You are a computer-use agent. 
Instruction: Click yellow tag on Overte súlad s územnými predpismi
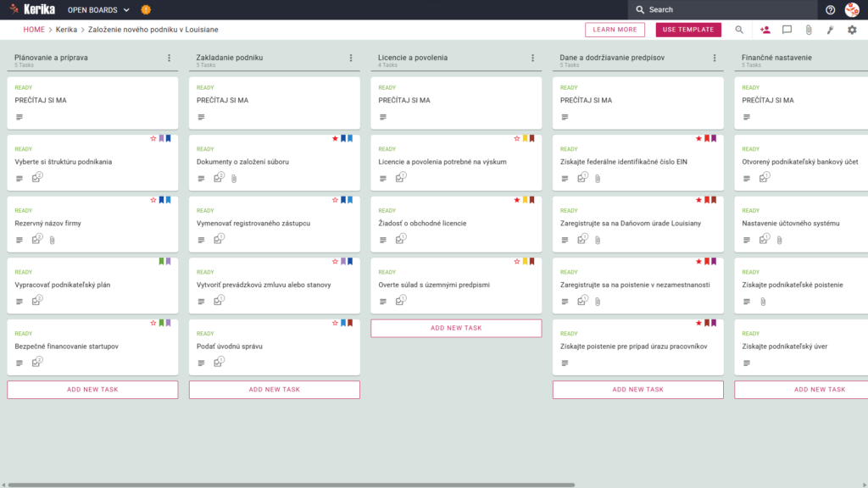click(526, 261)
